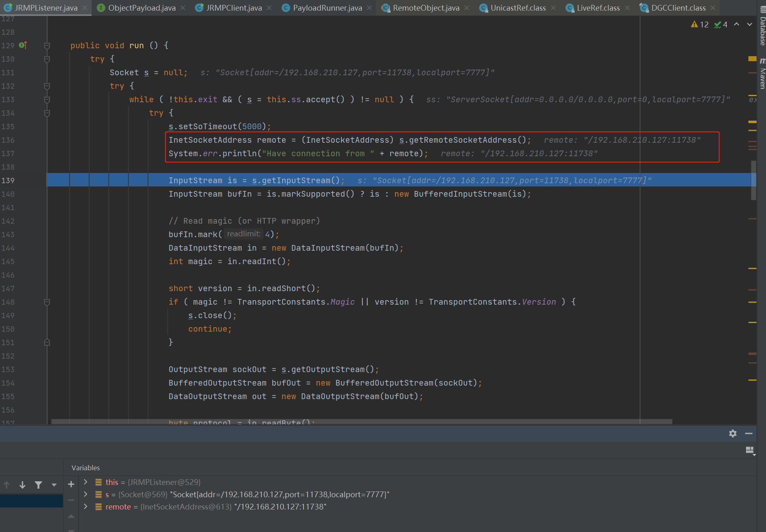Image resolution: width=766 pixels, height=532 pixels.
Task: Open the PayloadRunner.java tab
Action: 327,8
